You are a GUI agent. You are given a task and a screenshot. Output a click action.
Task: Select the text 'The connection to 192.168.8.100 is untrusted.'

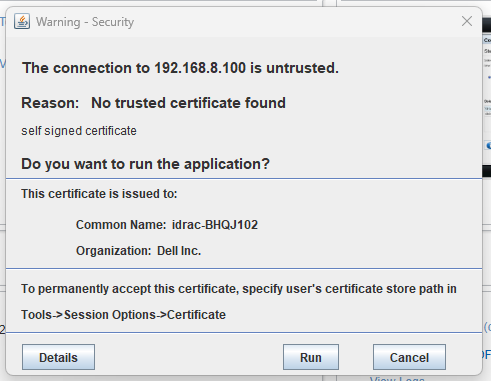180,68
